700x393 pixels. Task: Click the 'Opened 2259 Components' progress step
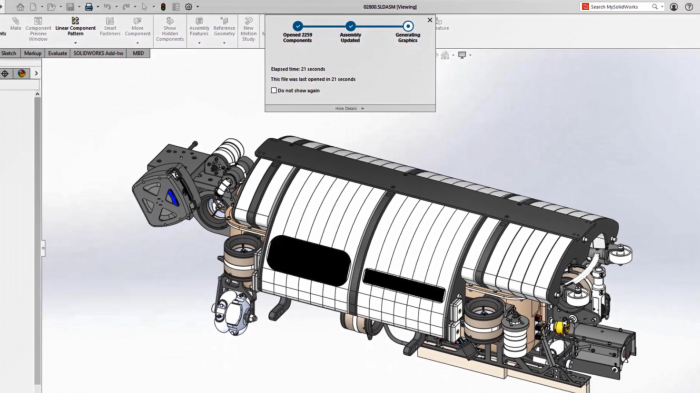[x=297, y=32]
